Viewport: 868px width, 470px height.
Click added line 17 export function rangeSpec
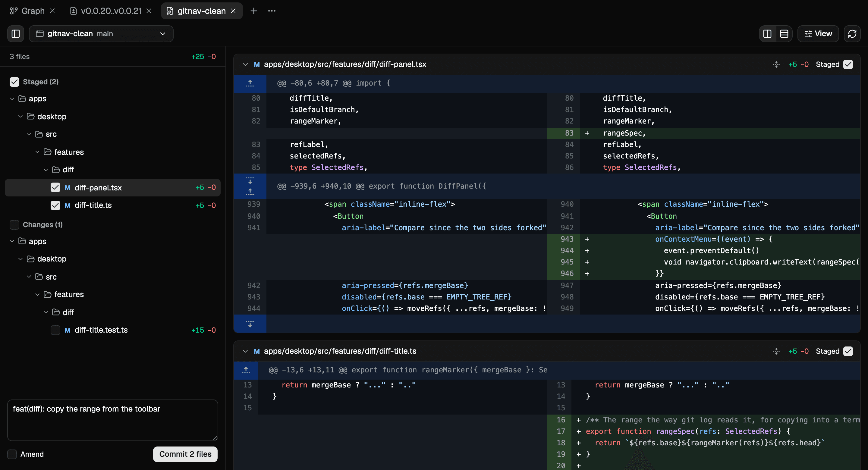pos(703,432)
